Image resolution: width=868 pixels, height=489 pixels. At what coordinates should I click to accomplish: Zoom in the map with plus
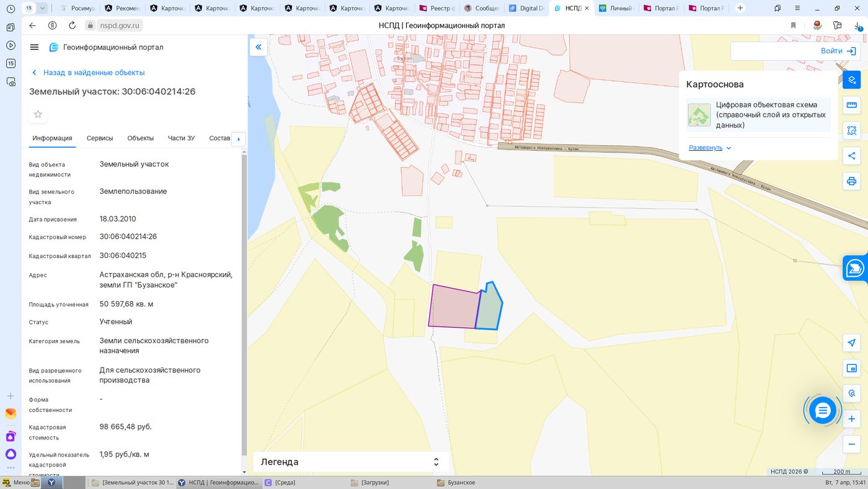(852, 419)
